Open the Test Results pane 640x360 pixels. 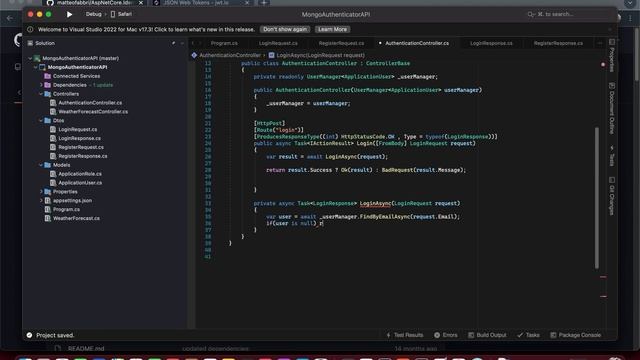[x=405, y=335]
